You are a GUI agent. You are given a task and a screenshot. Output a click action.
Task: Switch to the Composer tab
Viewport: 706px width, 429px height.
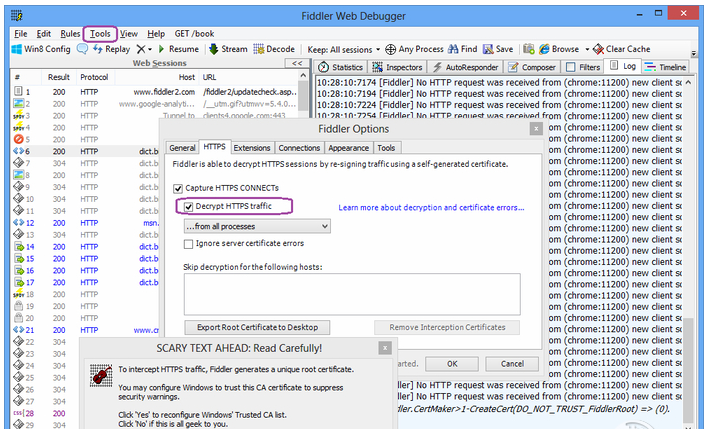point(532,67)
